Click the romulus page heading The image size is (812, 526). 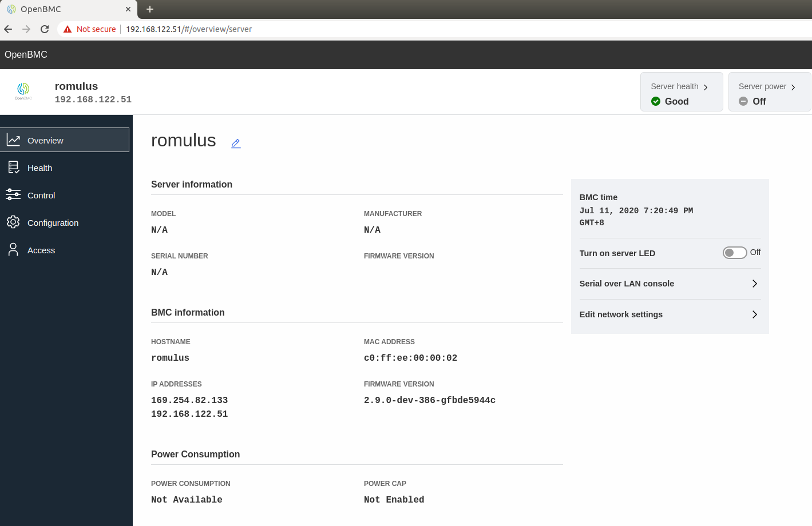pos(183,140)
